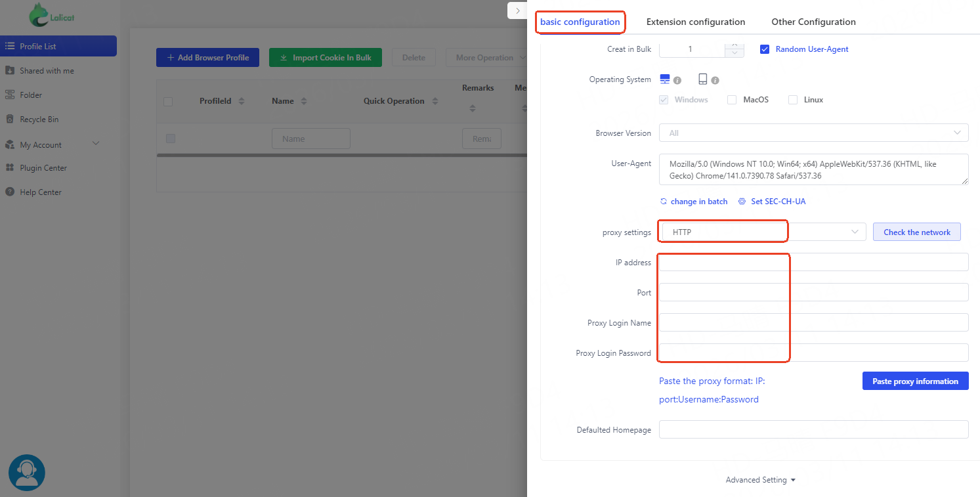Check the Linux operating system option
Screen dimensions: 980x497
coord(793,100)
